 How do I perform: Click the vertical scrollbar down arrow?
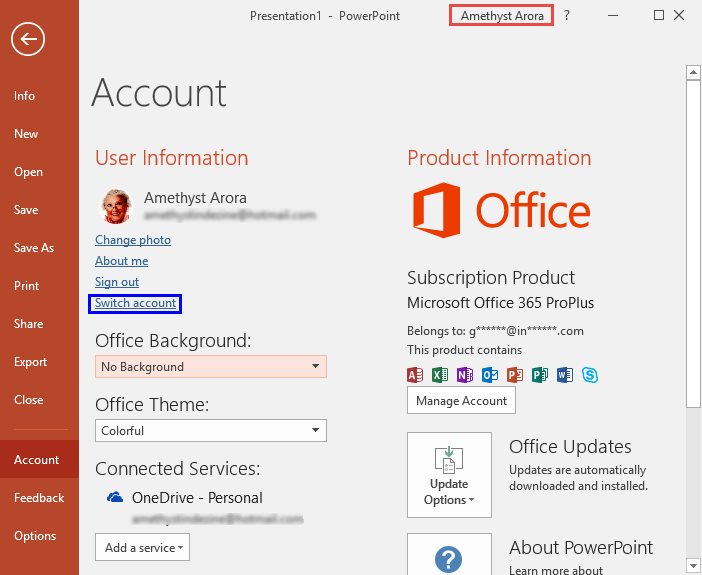click(x=692, y=566)
